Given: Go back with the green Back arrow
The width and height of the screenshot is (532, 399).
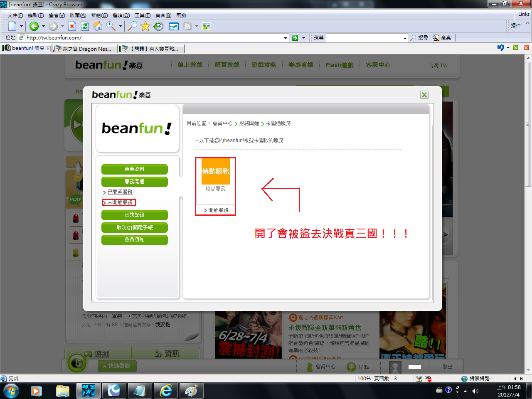Looking at the screenshot, I should pyautogui.click(x=34, y=26).
